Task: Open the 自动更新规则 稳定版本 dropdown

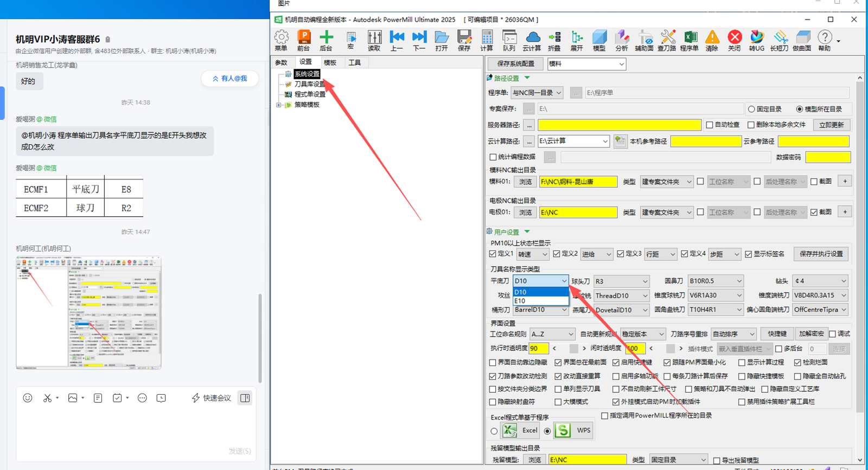Action: pyautogui.click(x=643, y=334)
